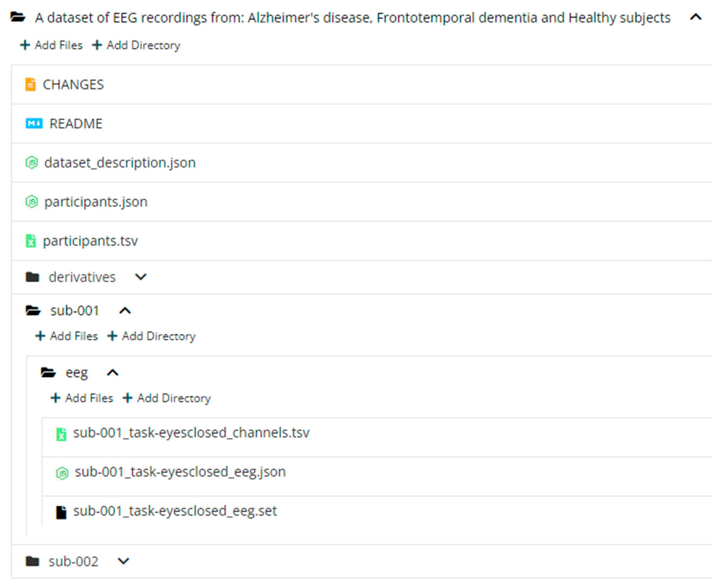
Task: Open sub-001_task-eyesclosed_eeg.json file
Action: tap(180, 472)
